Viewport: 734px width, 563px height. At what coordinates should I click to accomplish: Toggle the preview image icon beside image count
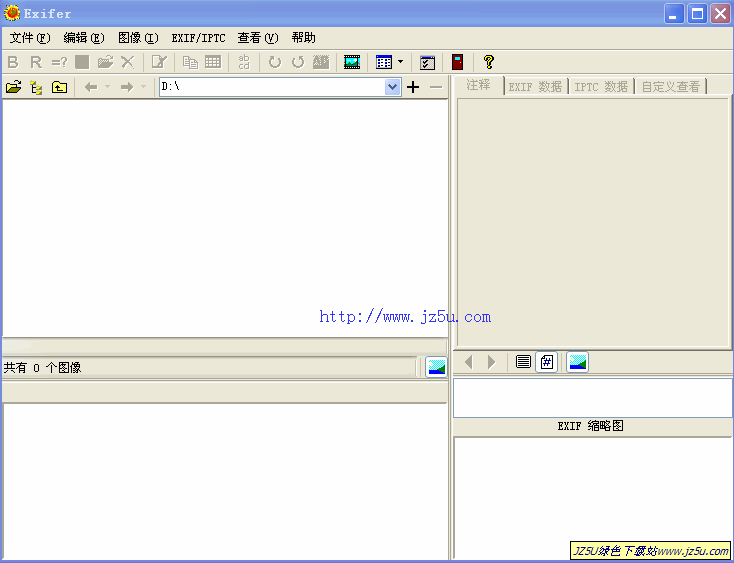pos(436,367)
